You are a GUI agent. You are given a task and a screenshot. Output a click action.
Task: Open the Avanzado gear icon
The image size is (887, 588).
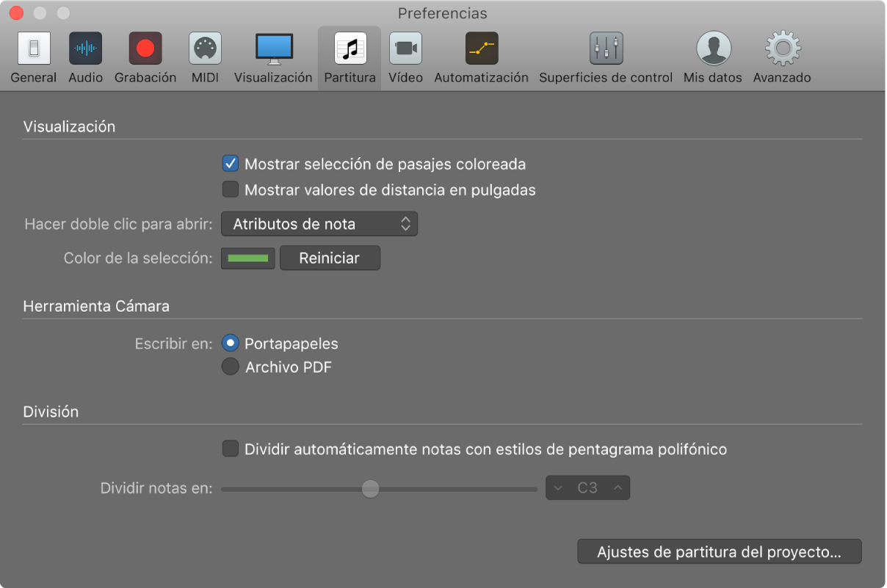[x=782, y=49]
